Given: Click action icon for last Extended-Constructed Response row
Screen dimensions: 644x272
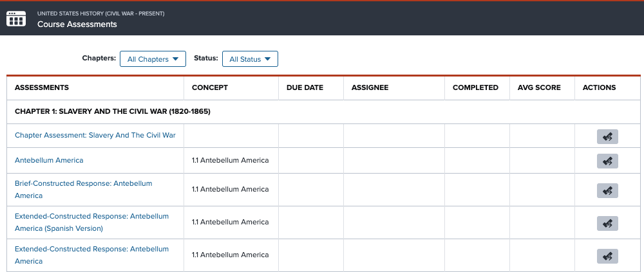Looking at the screenshot, I should pyautogui.click(x=607, y=257).
